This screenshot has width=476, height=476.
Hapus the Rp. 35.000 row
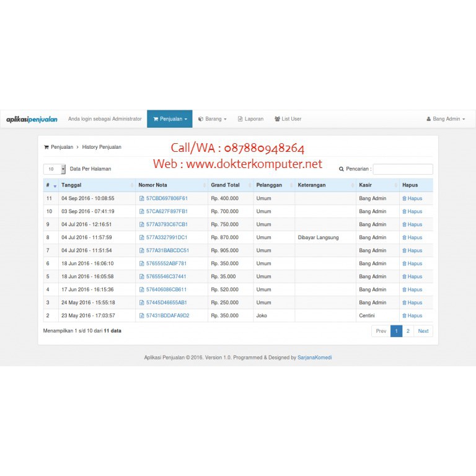click(412, 277)
